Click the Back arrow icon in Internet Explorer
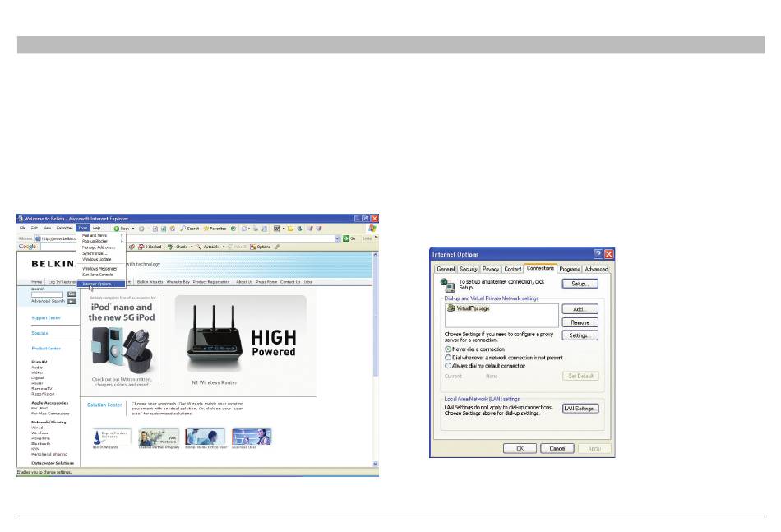781x532 pixels. pos(117,229)
